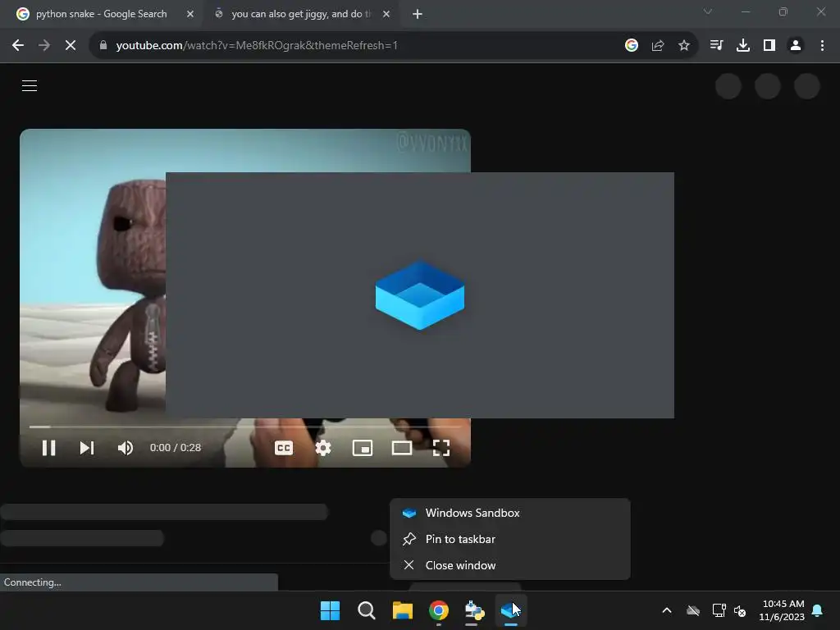The width and height of the screenshot is (840, 630).
Task: Pause the YouTube video
Action: click(48, 448)
